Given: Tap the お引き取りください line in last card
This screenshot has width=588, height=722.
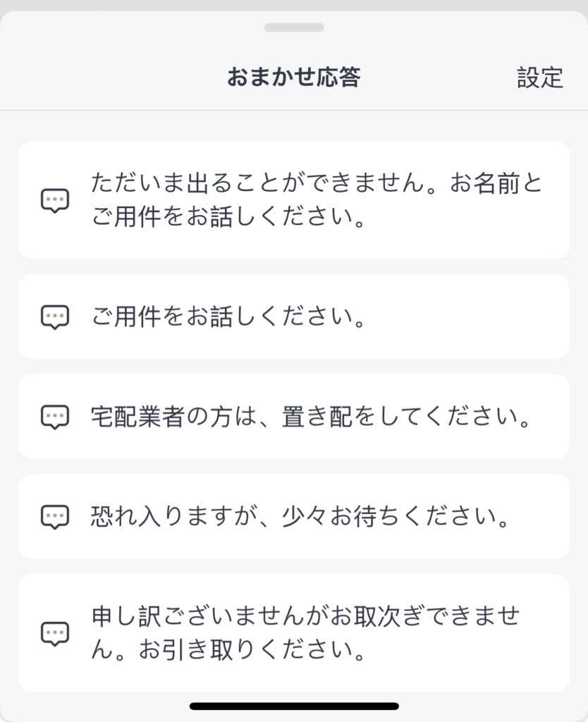Looking at the screenshot, I should click(x=252, y=649).
